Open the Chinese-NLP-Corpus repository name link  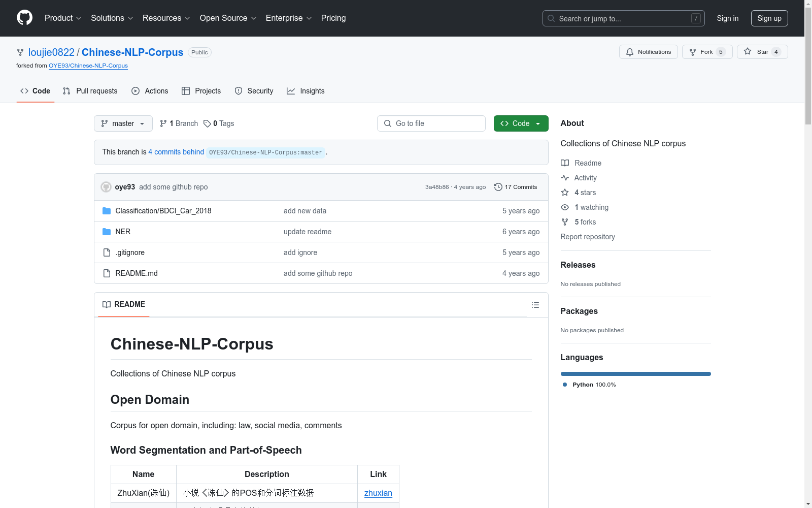132,52
